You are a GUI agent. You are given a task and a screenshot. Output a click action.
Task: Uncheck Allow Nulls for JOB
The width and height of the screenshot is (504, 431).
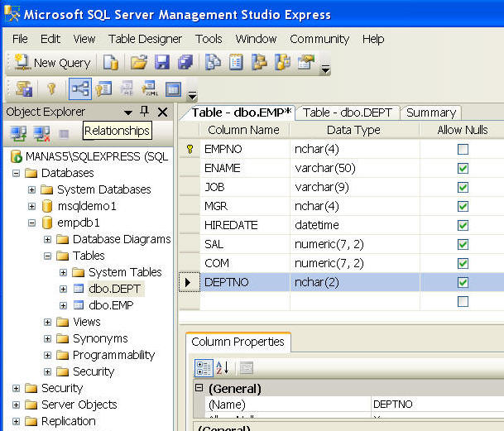[463, 187]
